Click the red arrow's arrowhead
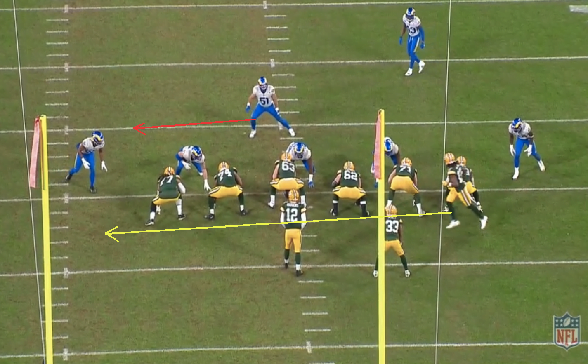 coord(136,129)
